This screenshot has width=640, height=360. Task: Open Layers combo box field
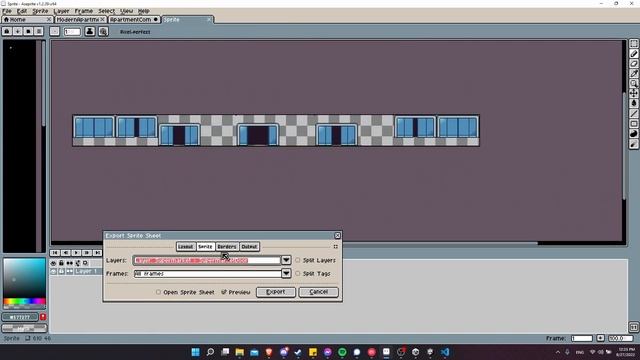pyautogui.click(x=207, y=260)
